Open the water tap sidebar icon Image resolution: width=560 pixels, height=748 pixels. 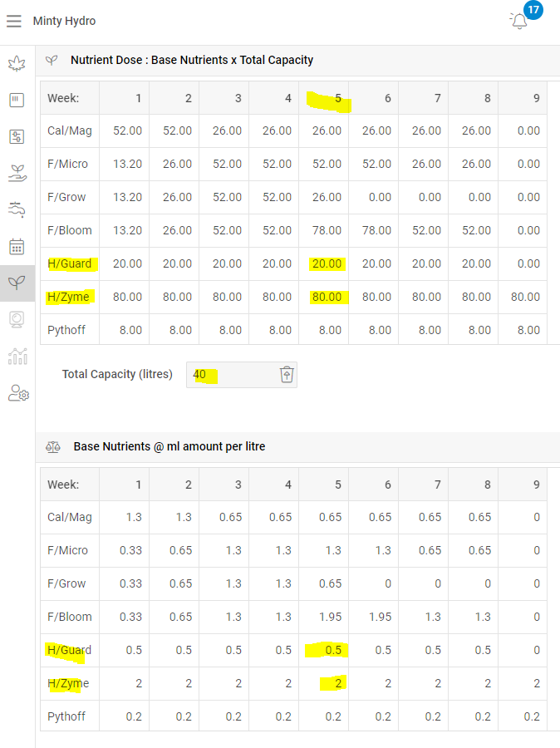[x=17, y=209]
